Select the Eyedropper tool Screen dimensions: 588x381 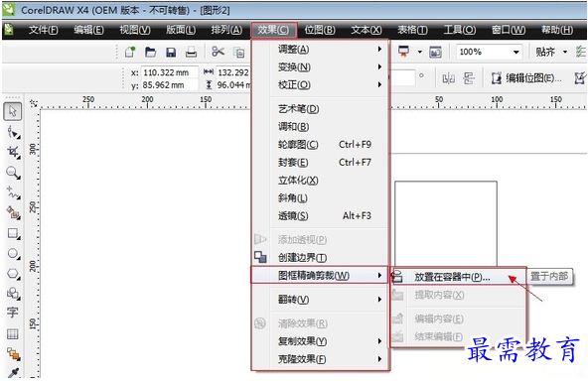14,372
